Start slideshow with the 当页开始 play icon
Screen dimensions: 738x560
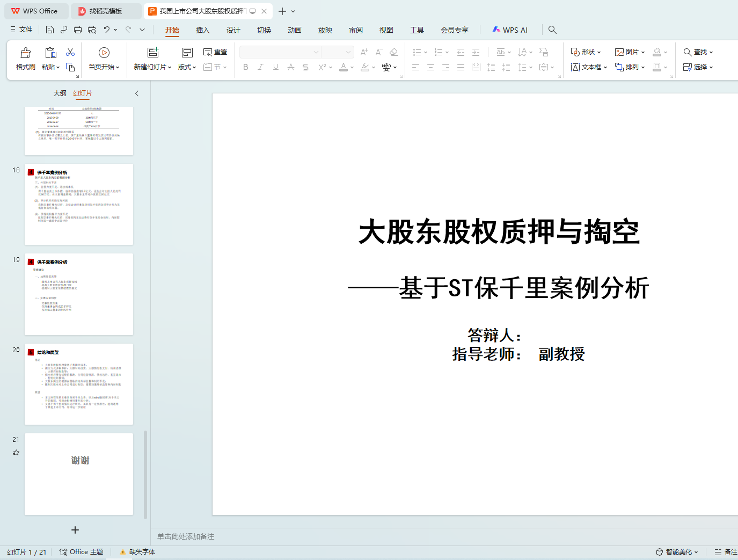point(104,53)
